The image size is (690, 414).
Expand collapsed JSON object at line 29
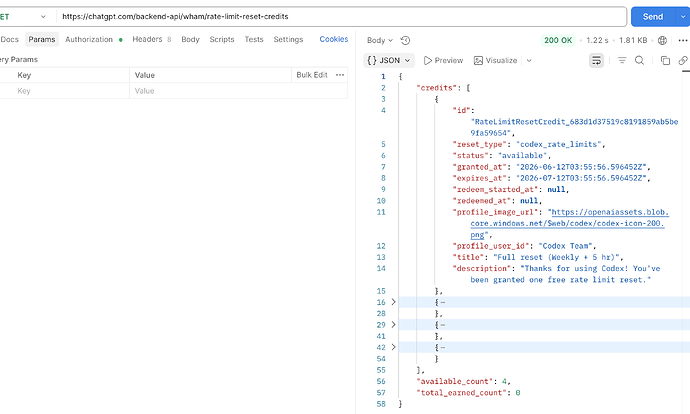tap(393, 325)
